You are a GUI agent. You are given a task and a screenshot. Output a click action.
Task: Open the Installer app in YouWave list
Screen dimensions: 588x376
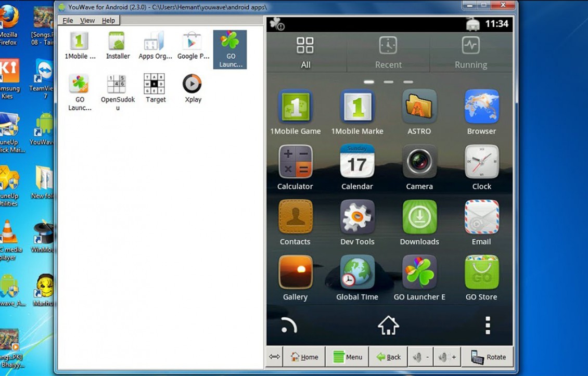[x=118, y=46]
